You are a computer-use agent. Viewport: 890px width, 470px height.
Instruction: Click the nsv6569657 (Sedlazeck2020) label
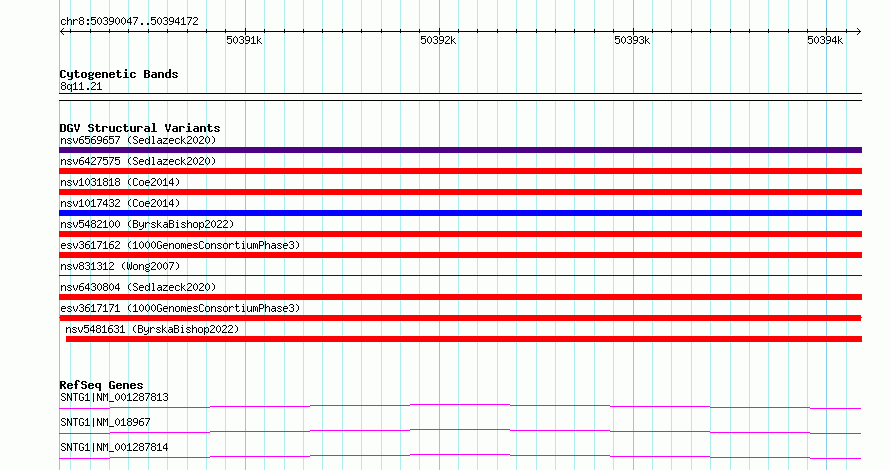pyautogui.click(x=138, y=140)
